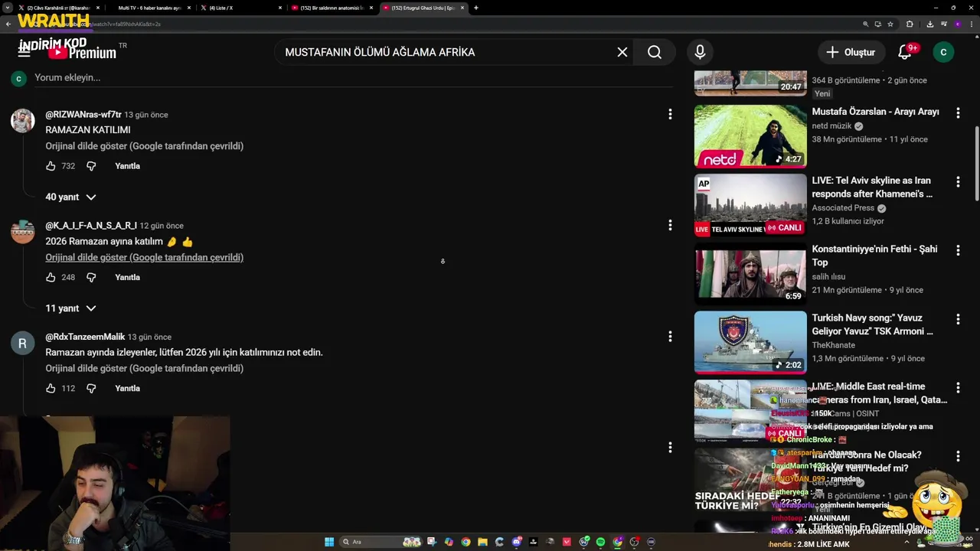Reply to the RAMAZAN KATILIMI comment
This screenshot has height=551, width=980.
click(127, 166)
